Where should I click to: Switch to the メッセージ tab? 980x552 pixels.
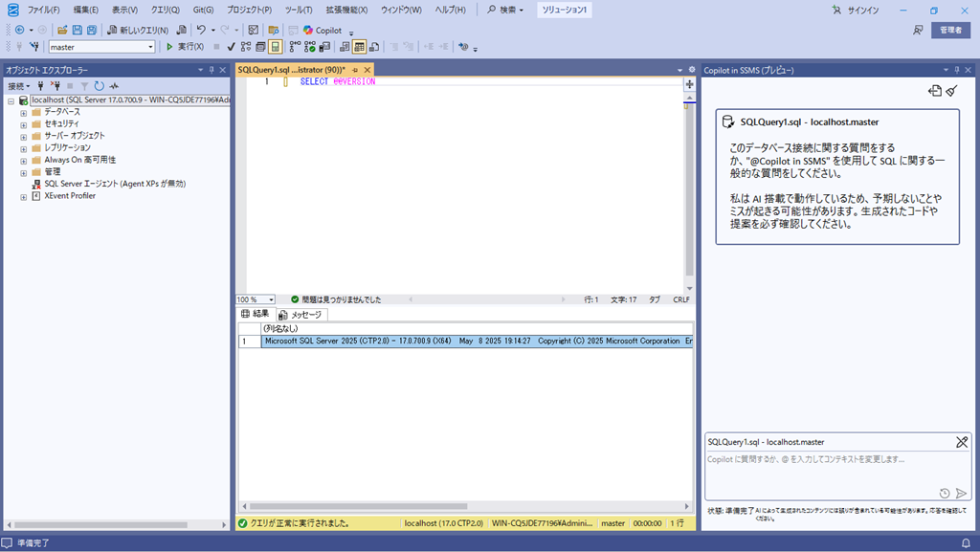pyautogui.click(x=300, y=315)
